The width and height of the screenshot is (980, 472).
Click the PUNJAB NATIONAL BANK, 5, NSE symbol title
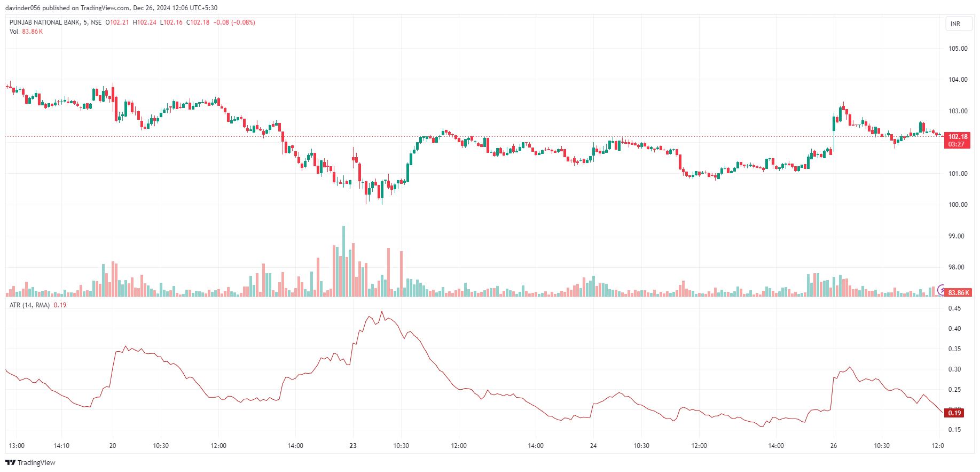pyautogui.click(x=56, y=22)
